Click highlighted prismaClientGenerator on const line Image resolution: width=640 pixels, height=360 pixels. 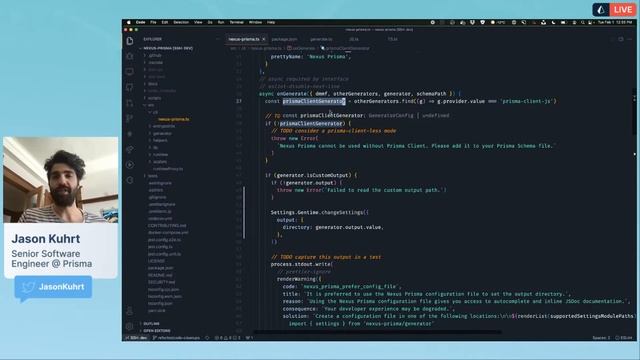[x=314, y=101]
